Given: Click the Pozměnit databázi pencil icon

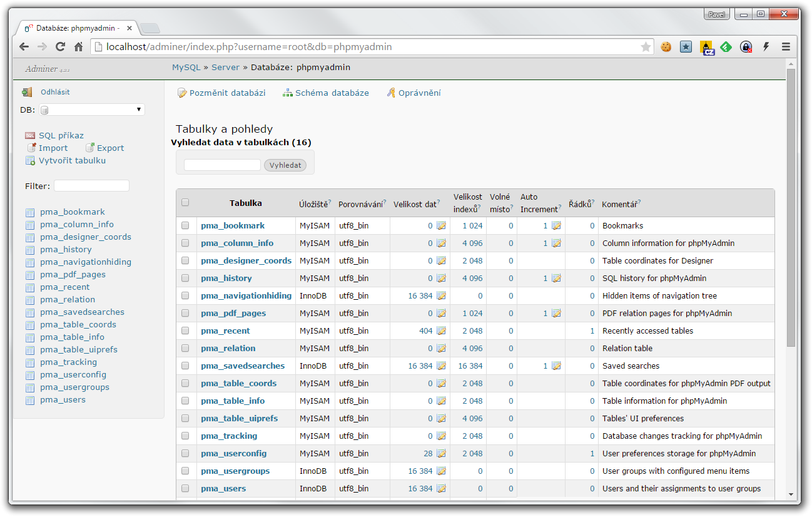Looking at the screenshot, I should point(182,93).
